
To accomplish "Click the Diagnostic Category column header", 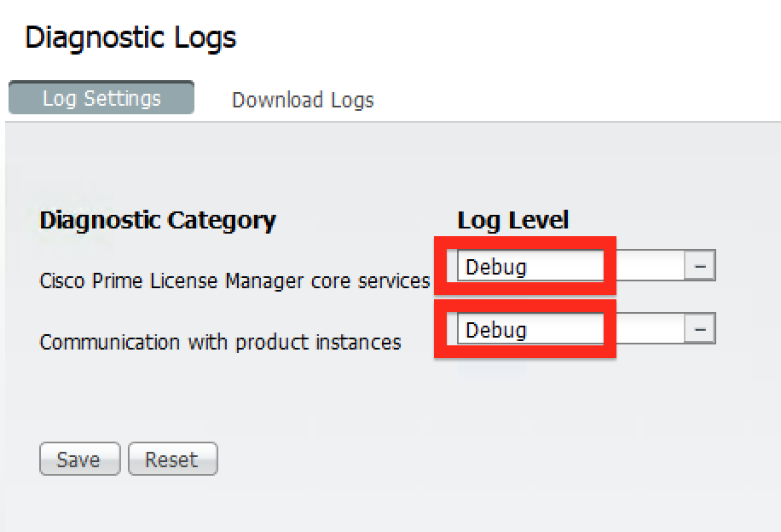I will pos(158,220).
